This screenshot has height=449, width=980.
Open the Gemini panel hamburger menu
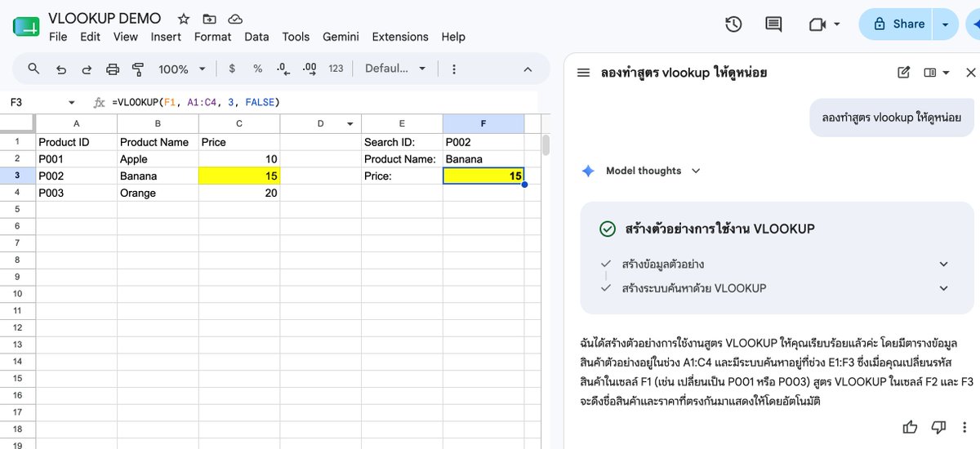pyautogui.click(x=583, y=73)
